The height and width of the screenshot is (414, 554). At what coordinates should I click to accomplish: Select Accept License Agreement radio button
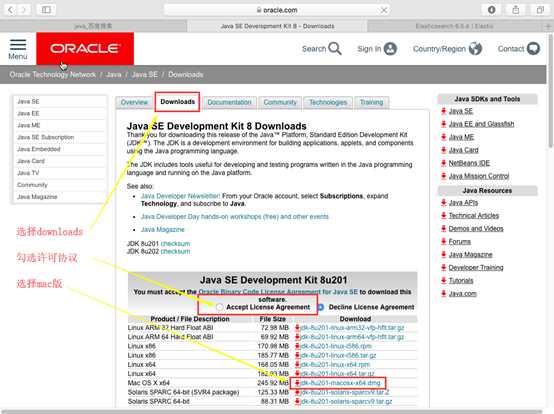pos(219,307)
